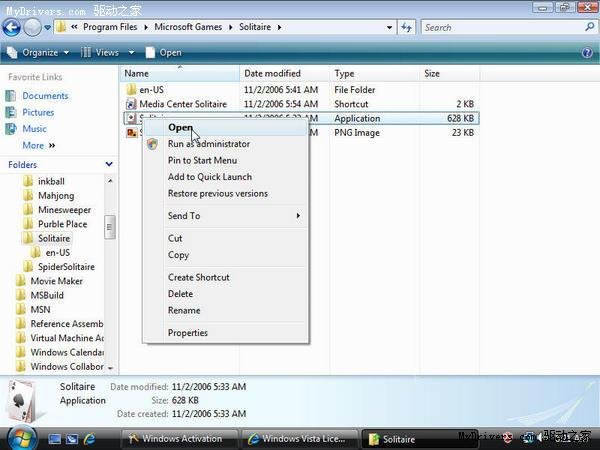Select the PNG image file icon
This screenshot has width=600, height=450.
[x=132, y=133]
